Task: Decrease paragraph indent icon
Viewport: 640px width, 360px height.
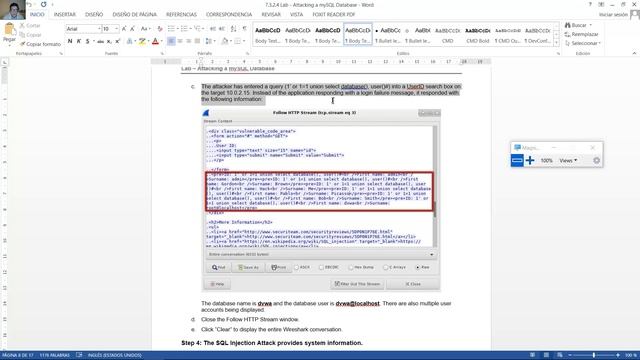Action: pos(213,29)
